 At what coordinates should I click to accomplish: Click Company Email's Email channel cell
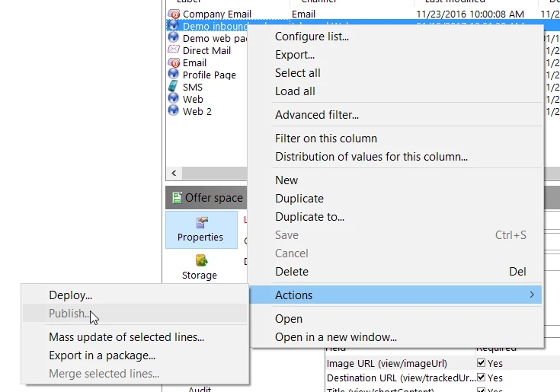303,14
